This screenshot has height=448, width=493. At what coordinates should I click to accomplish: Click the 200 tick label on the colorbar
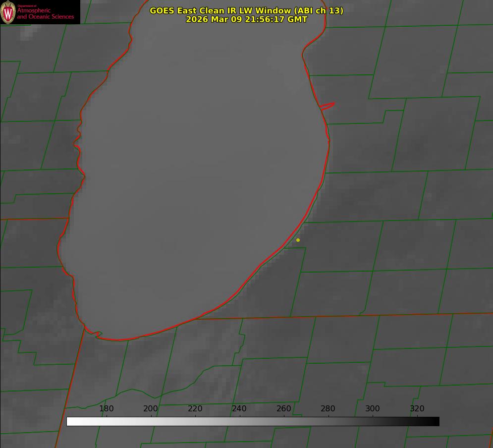[151, 409]
